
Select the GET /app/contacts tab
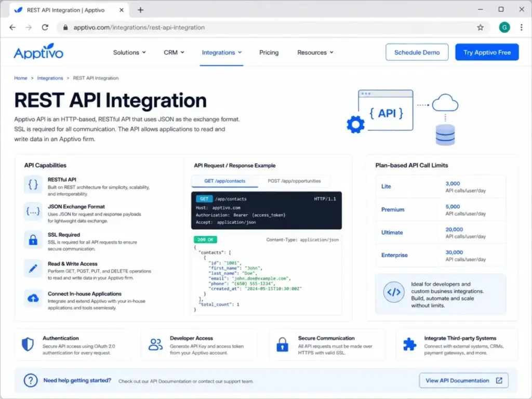(224, 181)
